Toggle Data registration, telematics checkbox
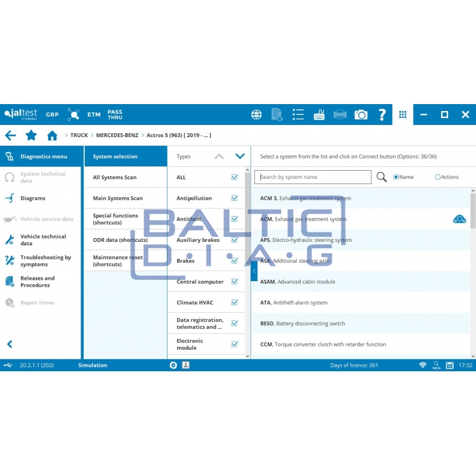Image resolution: width=476 pixels, height=476 pixels. coord(234,323)
